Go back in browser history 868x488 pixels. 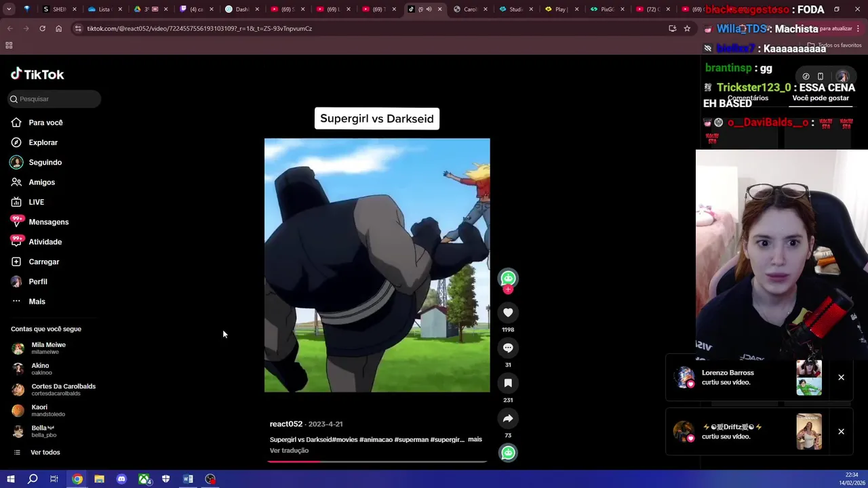tap(9, 28)
